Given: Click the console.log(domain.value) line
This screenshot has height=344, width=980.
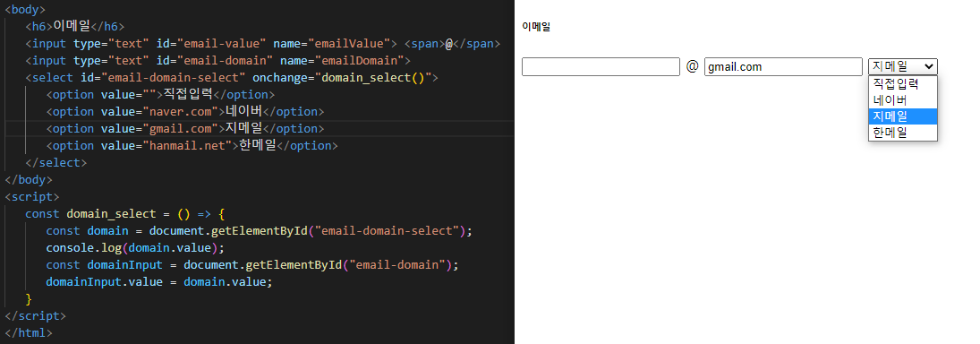Looking at the screenshot, I should click(135, 247).
